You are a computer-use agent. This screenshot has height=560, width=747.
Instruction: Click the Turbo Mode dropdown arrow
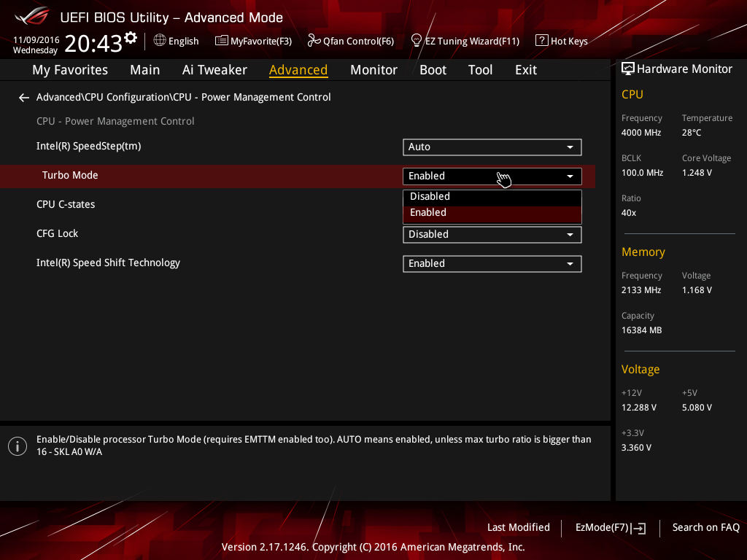[x=570, y=176]
